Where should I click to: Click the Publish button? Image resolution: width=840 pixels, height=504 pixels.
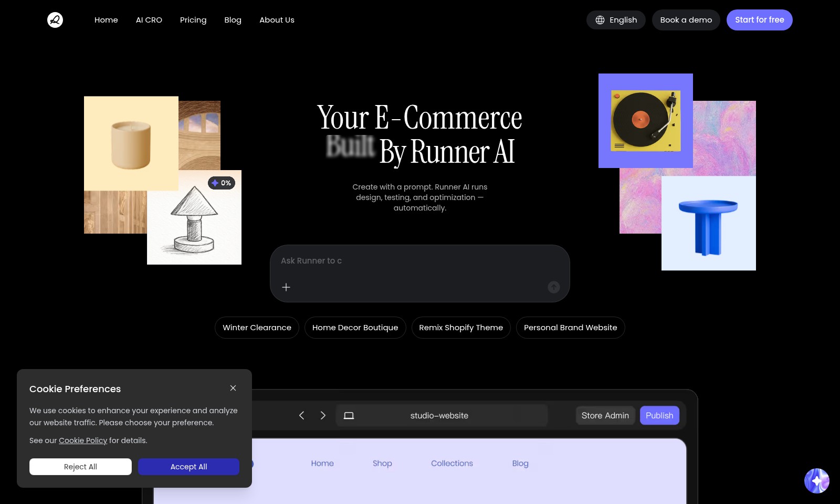(x=659, y=415)
